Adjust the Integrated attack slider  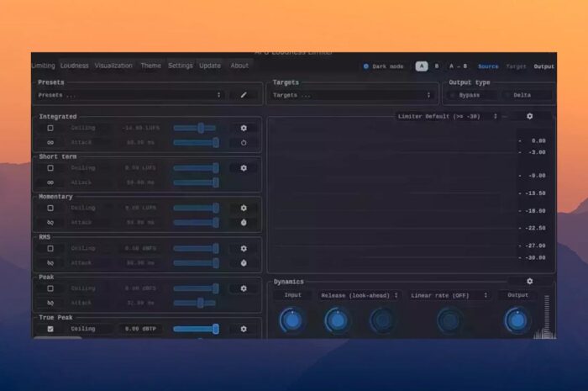click(196, 143)
